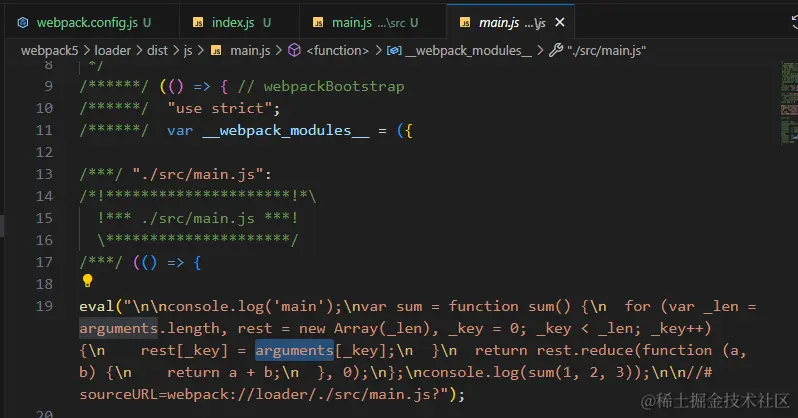Click the JS icon in the breadcrumb bar
The height and width of the screenshot is (418, 798).
pos(216,50)
